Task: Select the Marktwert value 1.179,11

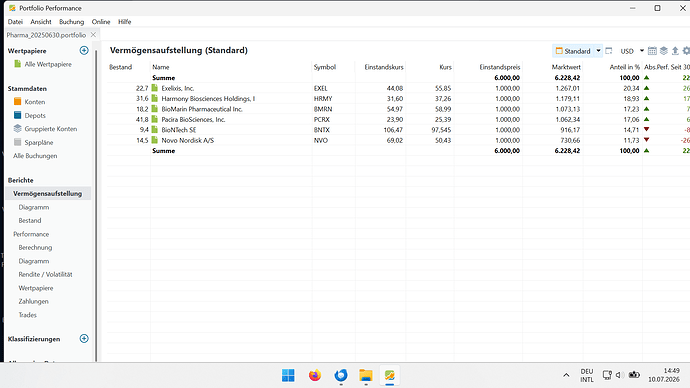Action: click(x=567, y=99)
